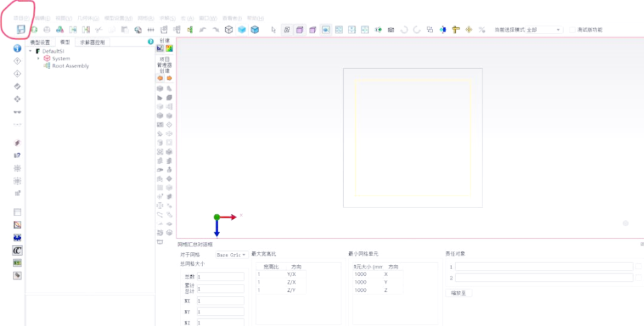Toggle wireframe cube display mode

coord(229,29)
